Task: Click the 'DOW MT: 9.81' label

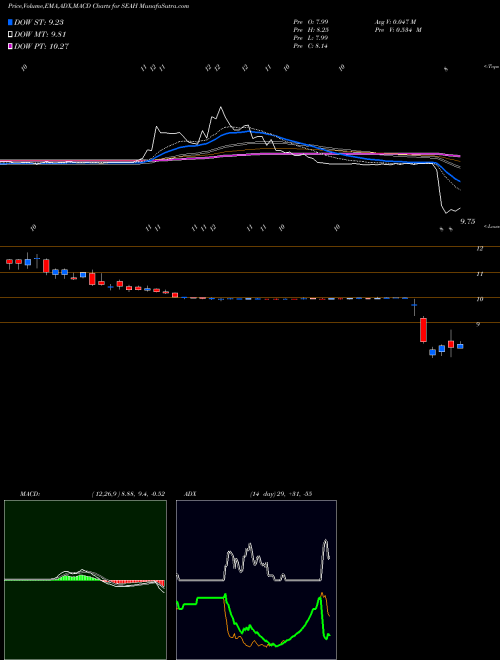Action: [40, 34]
